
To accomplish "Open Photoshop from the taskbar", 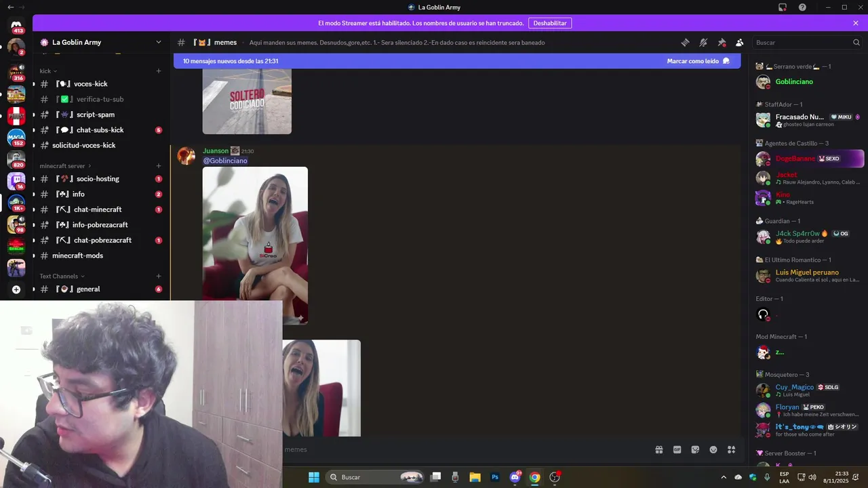I will (x=495, y=477).
